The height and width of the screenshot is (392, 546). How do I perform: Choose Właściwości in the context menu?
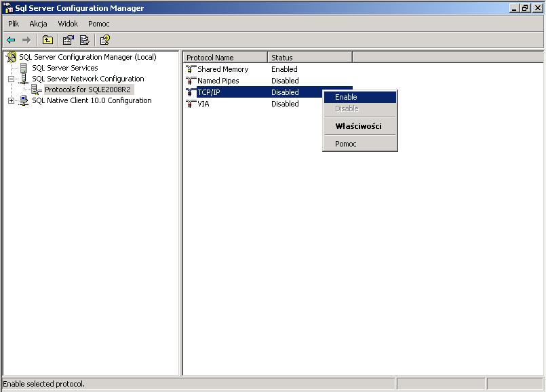tap(360, 126)
